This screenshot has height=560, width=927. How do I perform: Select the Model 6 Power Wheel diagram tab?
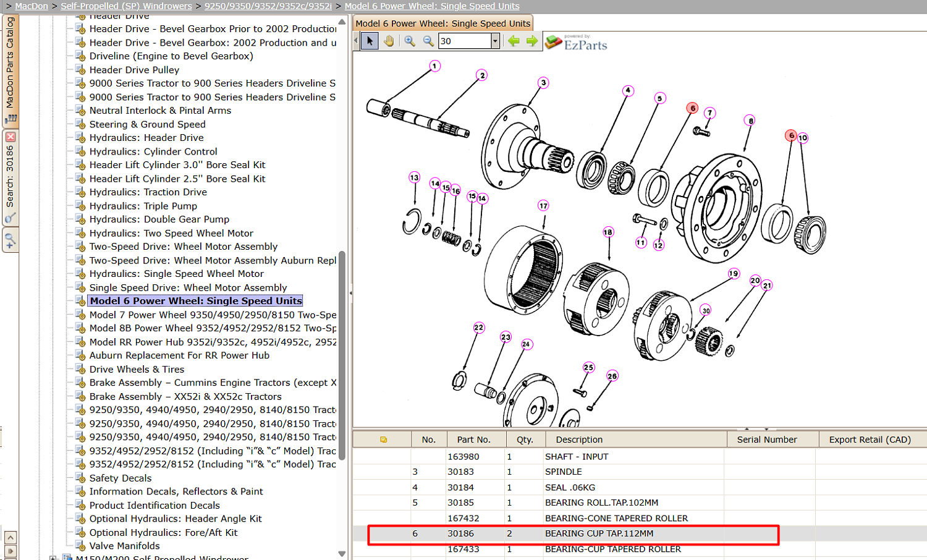pyautogui.click(x=442, y=23)
